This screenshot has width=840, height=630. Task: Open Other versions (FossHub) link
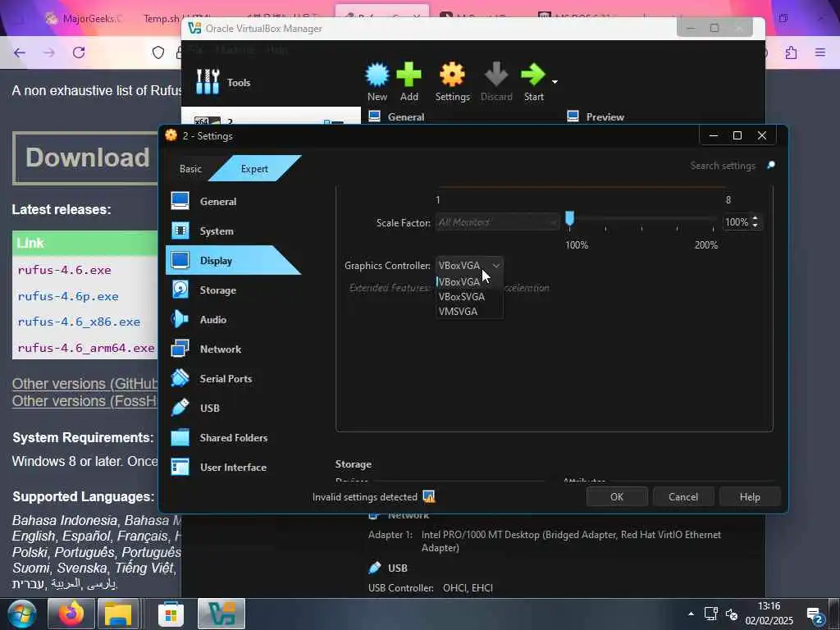85,400
